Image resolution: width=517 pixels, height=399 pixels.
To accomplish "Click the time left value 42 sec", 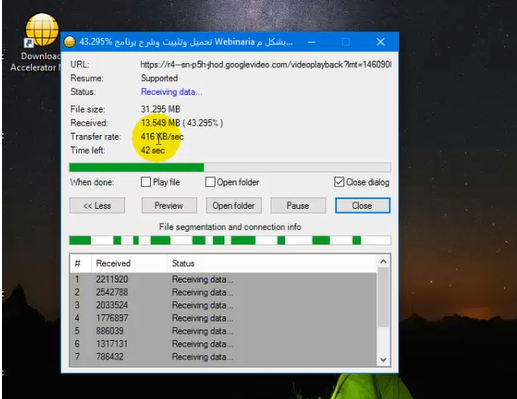I will pos(153,150).
